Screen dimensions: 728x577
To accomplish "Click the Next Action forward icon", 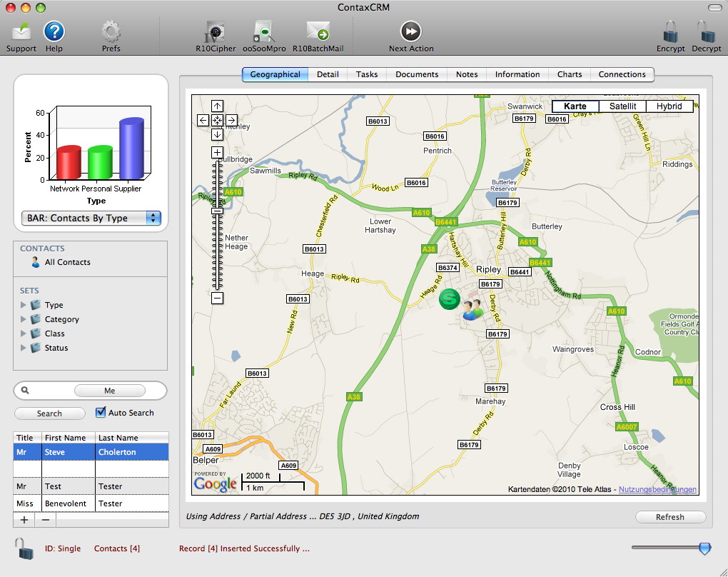I will 411,31.
